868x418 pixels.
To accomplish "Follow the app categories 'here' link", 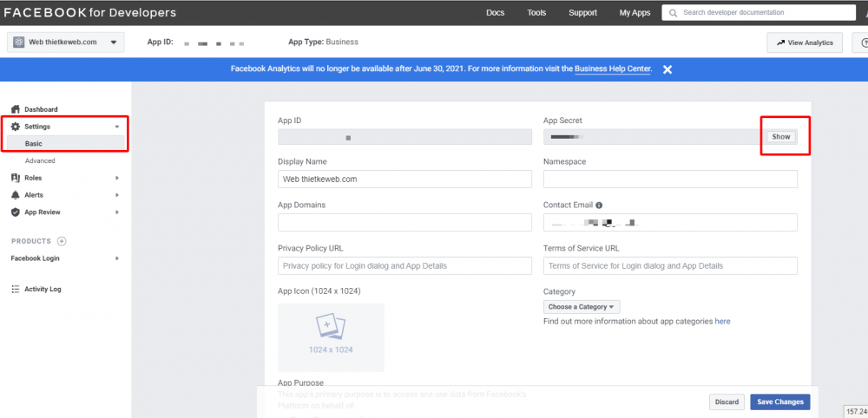I will (x=722, y=321).
